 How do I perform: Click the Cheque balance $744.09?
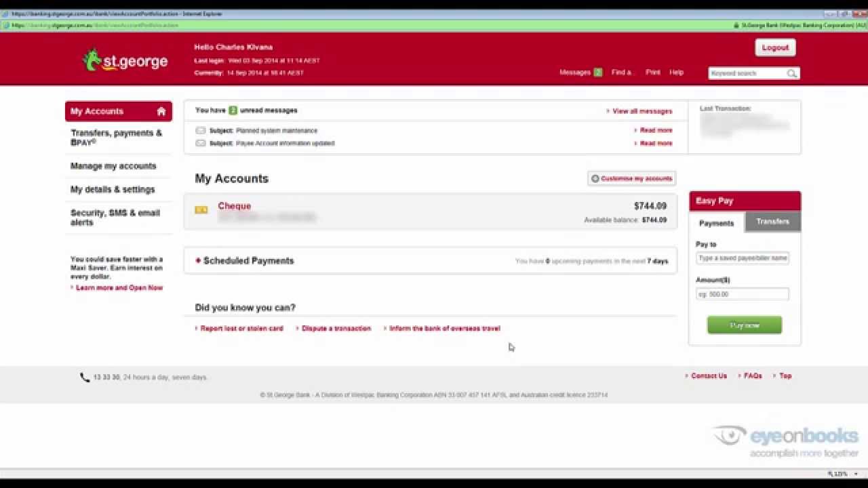pyautogui.click(x=650, y=206)
